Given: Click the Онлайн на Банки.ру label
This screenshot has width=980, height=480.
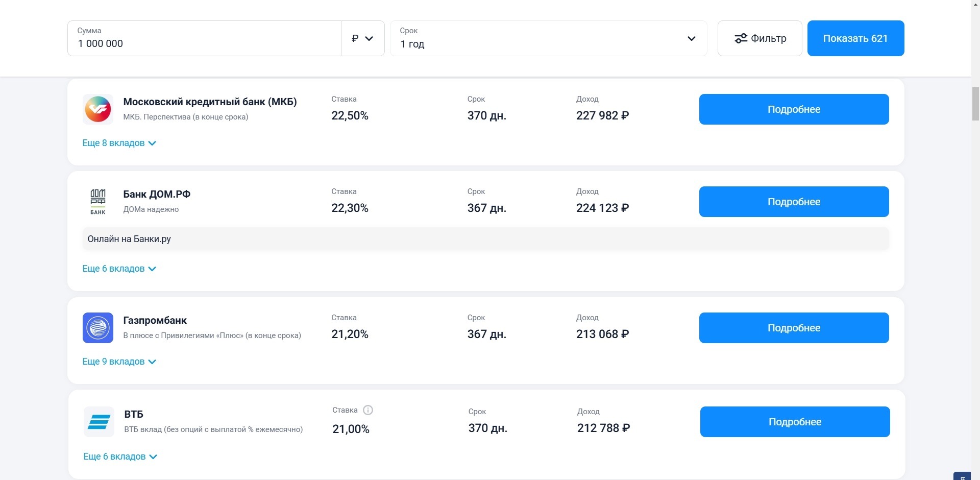Looking at the screenshot, I should pyautogui.click(x=129, y=239).
